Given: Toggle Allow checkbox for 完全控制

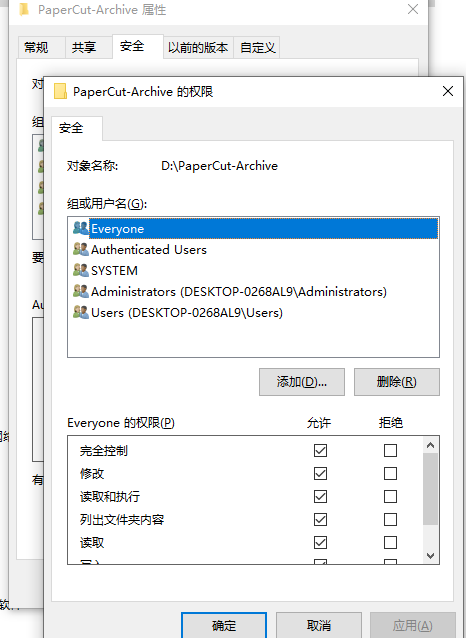Looking at the screenshot, I should pyautogui.click(x=320, y=450).
